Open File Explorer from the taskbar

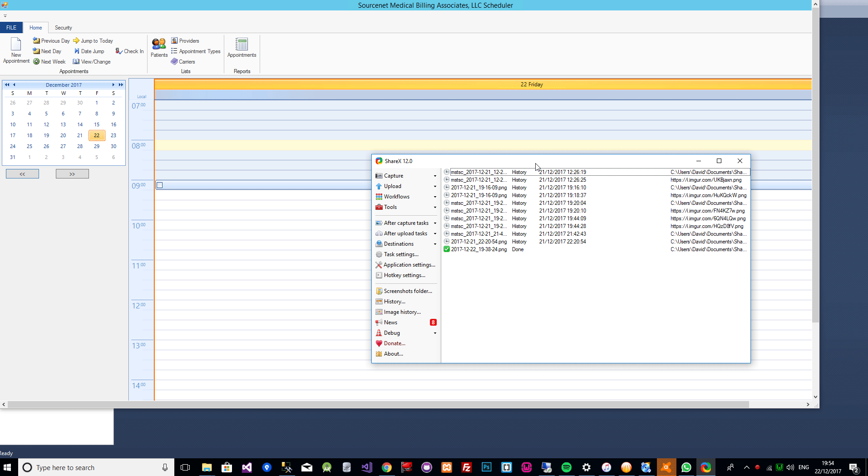coord(207,467)
